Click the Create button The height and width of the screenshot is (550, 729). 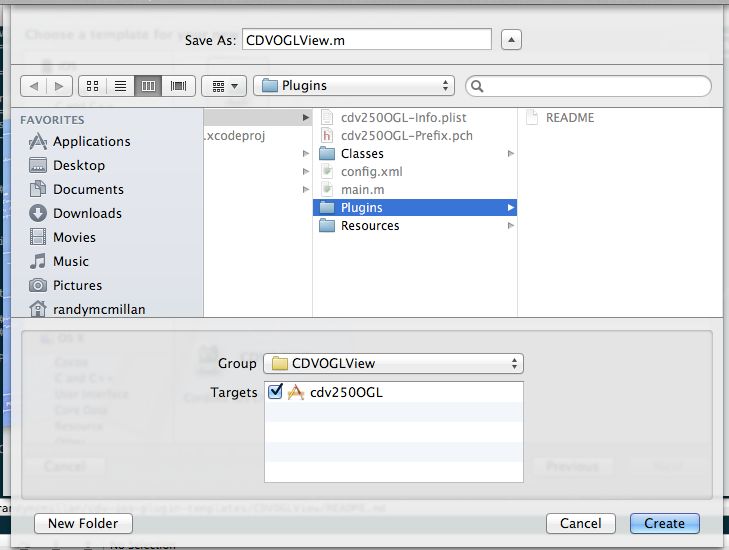tap(664, 523)
